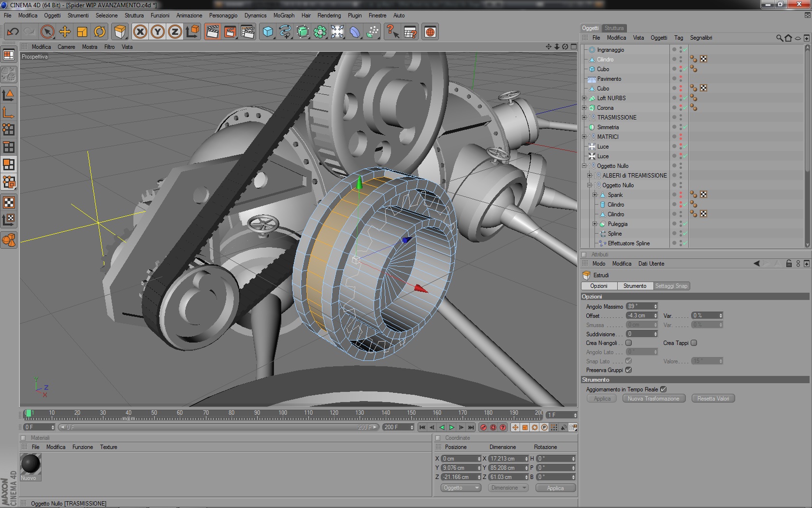812x508 pixels.
Task: Switch to the Strumento tab
Action: tap(635, 286)
